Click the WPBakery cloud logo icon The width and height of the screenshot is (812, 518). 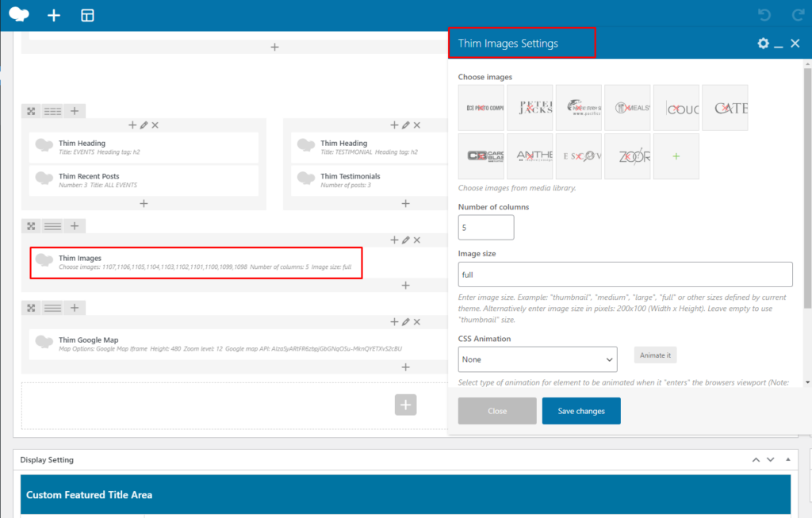click(x=19, y=14)
